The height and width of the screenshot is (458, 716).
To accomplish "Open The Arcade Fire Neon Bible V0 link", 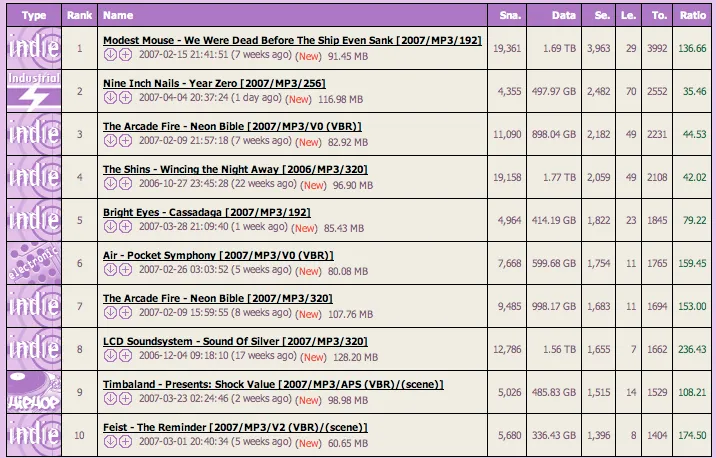I will point(232,126).
